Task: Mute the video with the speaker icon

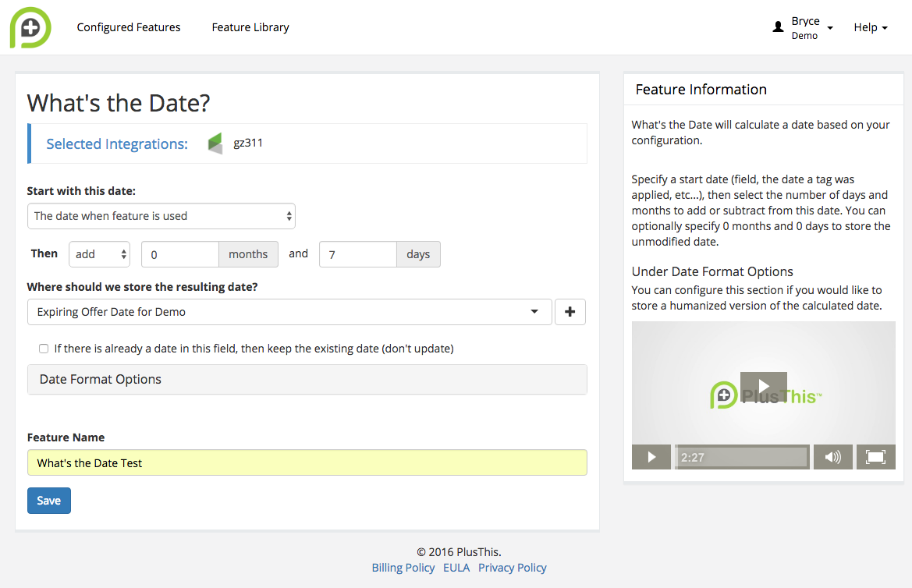Action: point(833,457)
